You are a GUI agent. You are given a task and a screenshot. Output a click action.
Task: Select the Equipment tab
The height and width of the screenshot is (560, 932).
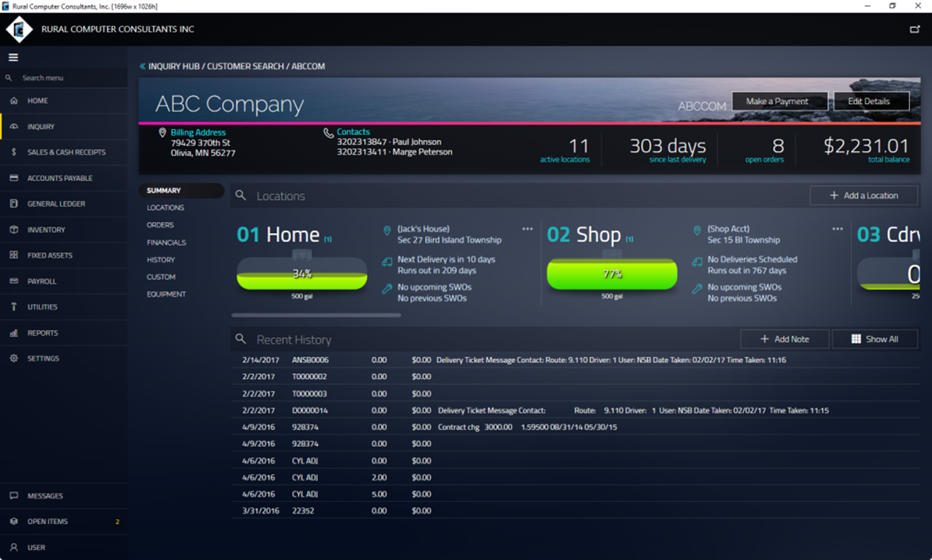tap(166, 294)
